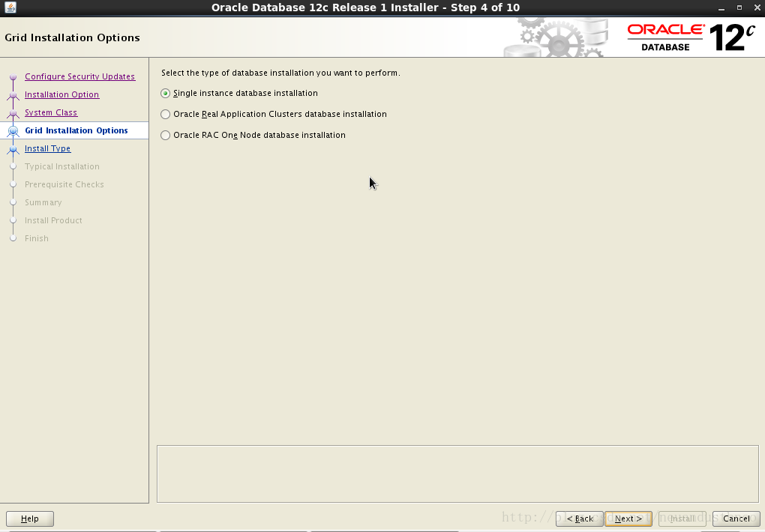The width and height of the screenshot is (765, 532).
Task: Click the 'Summary' step text
Action: click(x=43, y=203)
